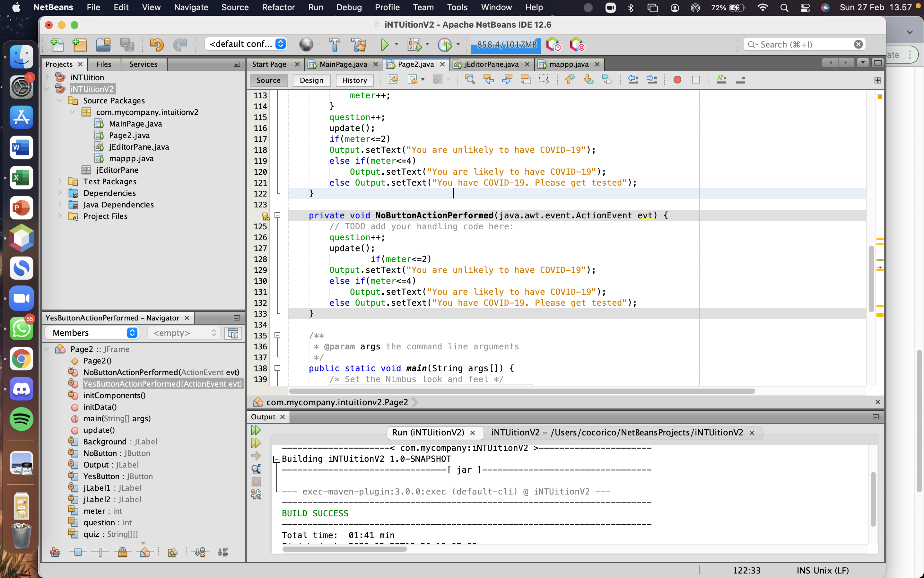
Task: Switch to MainPage.java tab
Action: point(343,64)
